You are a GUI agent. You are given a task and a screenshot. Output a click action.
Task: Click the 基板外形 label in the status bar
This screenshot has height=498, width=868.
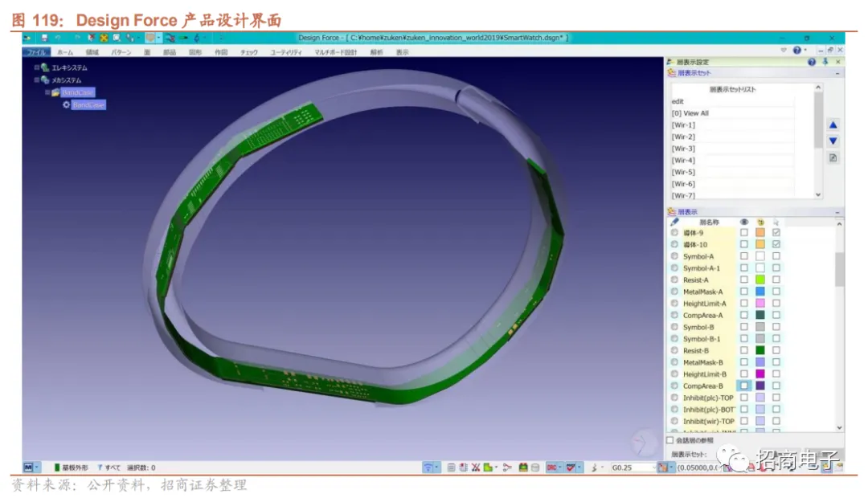point(75,467)
